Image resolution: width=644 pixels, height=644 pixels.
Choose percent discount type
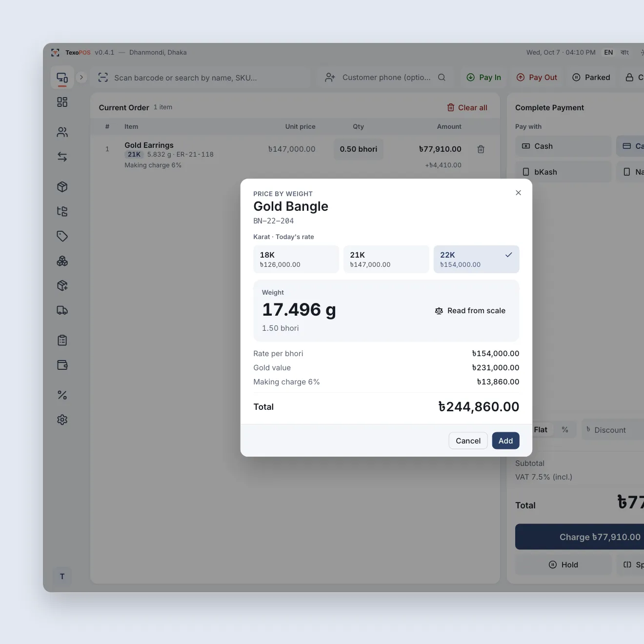click(565, 430)
